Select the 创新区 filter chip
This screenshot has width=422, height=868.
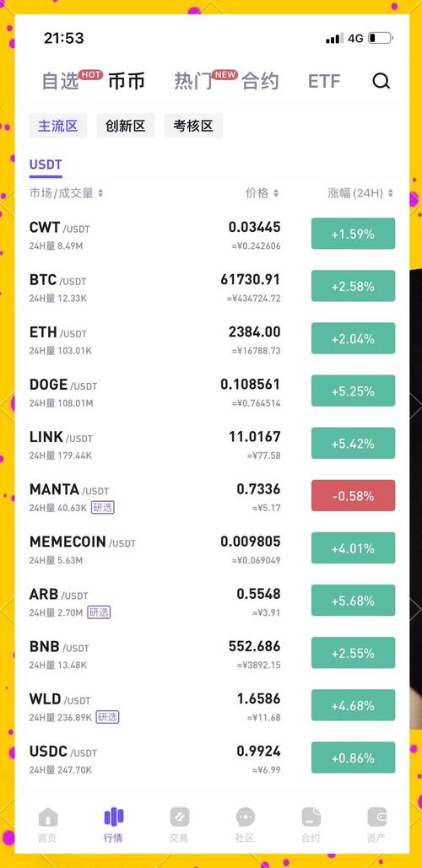126,126
